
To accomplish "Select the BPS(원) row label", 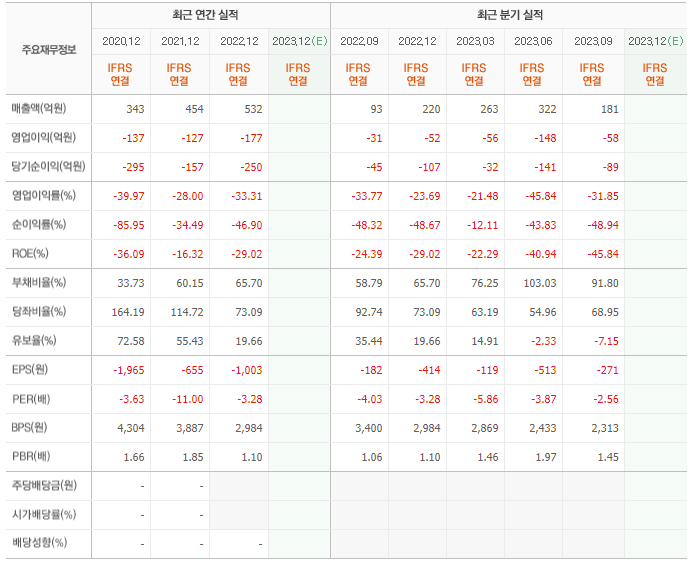I will coord(29,428).
